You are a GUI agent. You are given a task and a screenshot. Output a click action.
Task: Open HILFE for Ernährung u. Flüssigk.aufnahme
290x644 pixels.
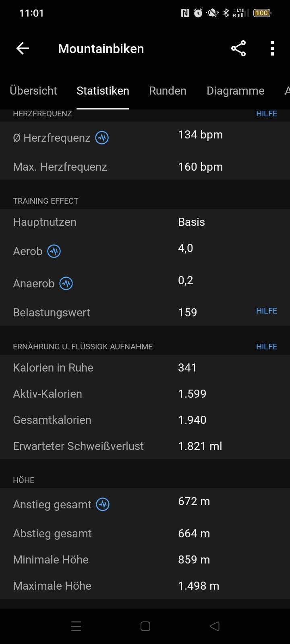click(267, 347)
